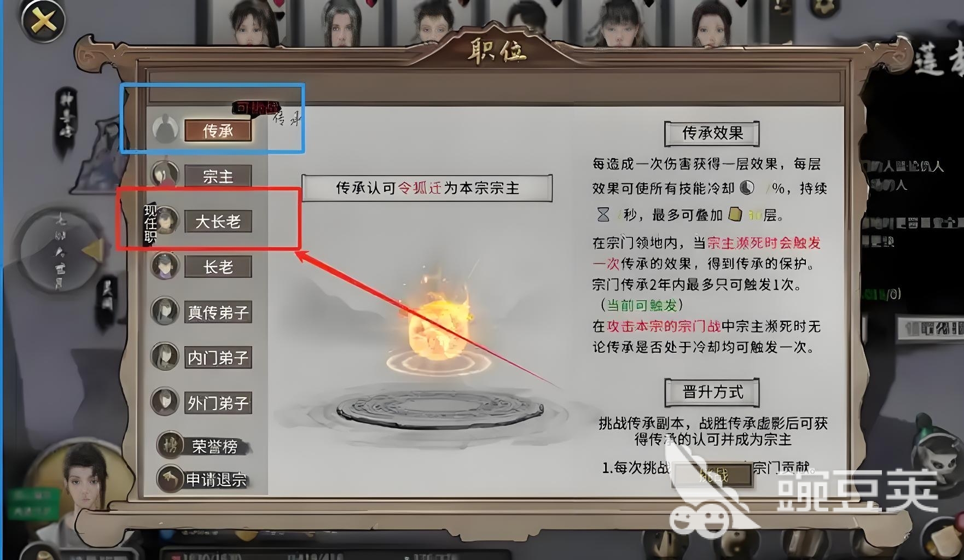This screenshot has width=964, height=560.
Task: Close the panel with the X button
Action: click(43, 21)
